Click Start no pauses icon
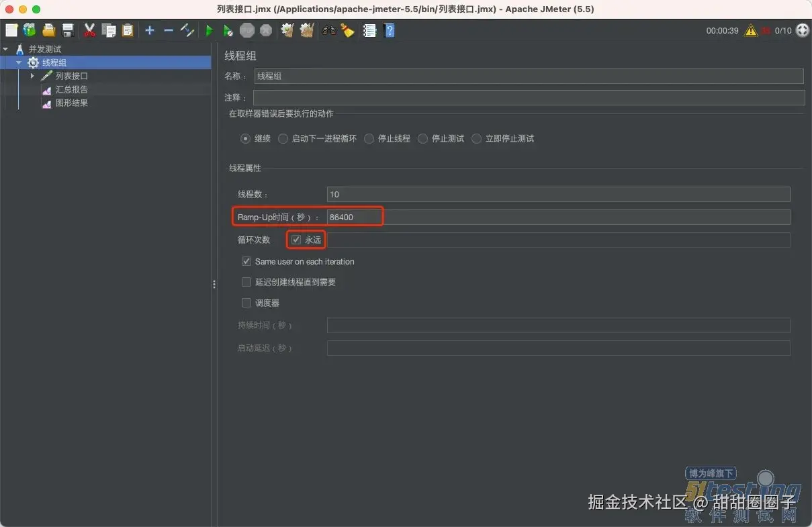Screen dimensions: 812x527 pyautogui.click(x=228, y=30)
